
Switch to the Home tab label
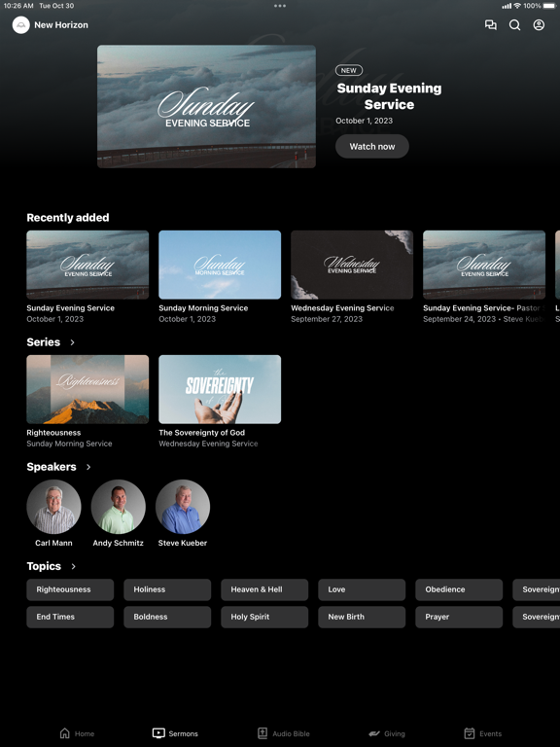pos(85,733)
